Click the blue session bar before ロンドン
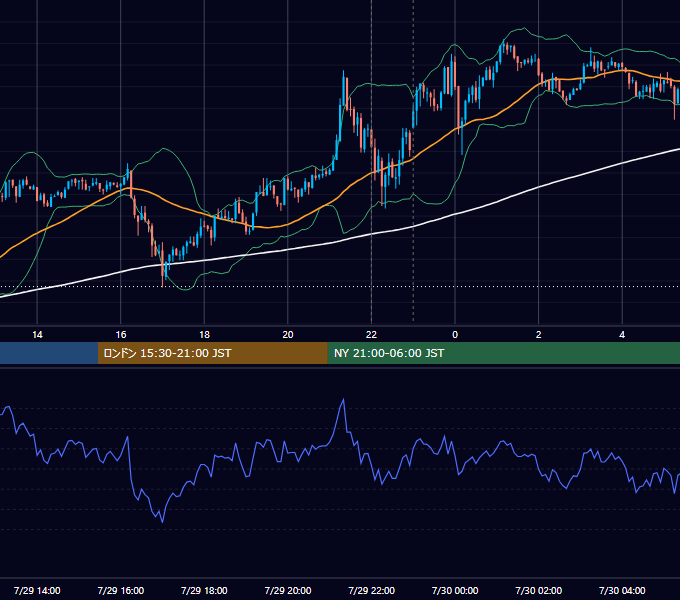 (x=49, y=353)
